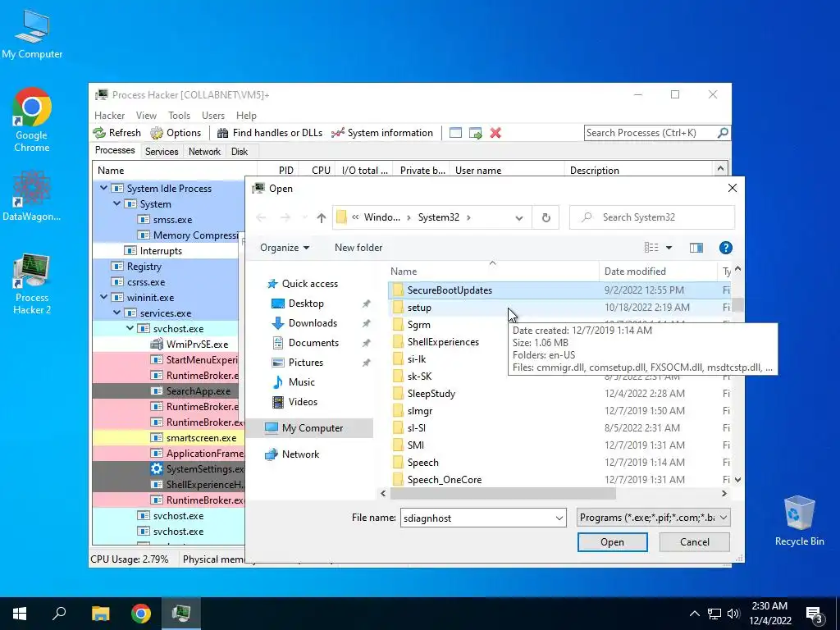The image size is (840, 630).
Task: Click the file list vertical scrollbar thumb
Action: [737, 304]
